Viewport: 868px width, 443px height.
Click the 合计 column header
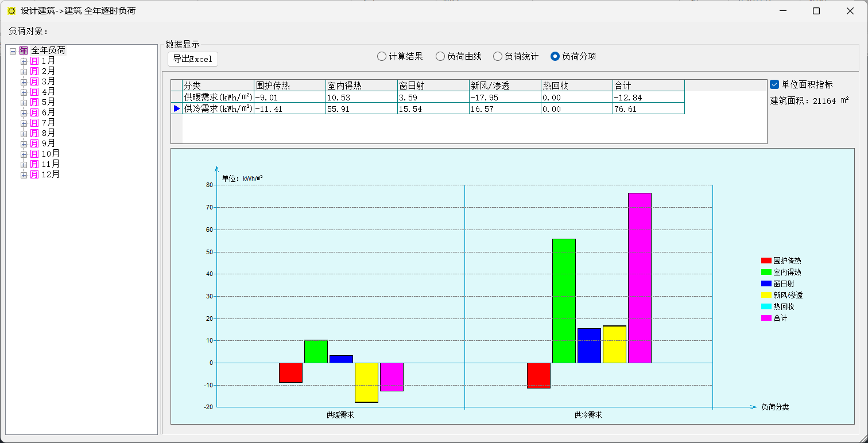point(648,86)
